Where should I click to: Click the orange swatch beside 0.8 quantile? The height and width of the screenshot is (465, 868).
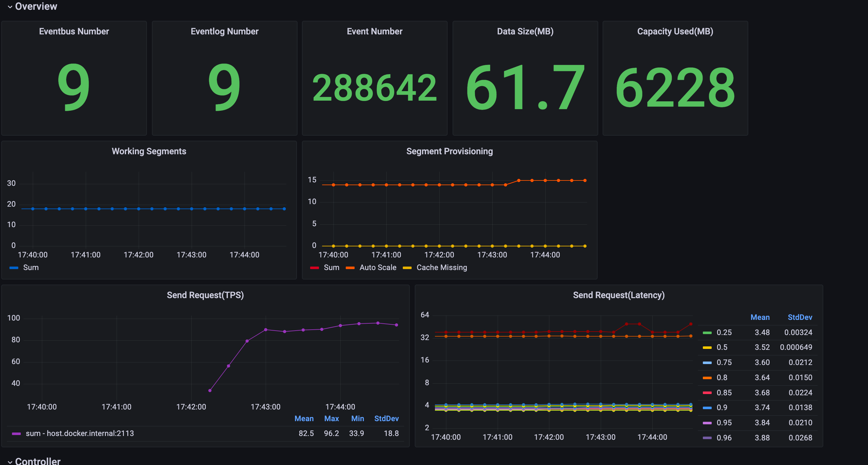point(707,378)
